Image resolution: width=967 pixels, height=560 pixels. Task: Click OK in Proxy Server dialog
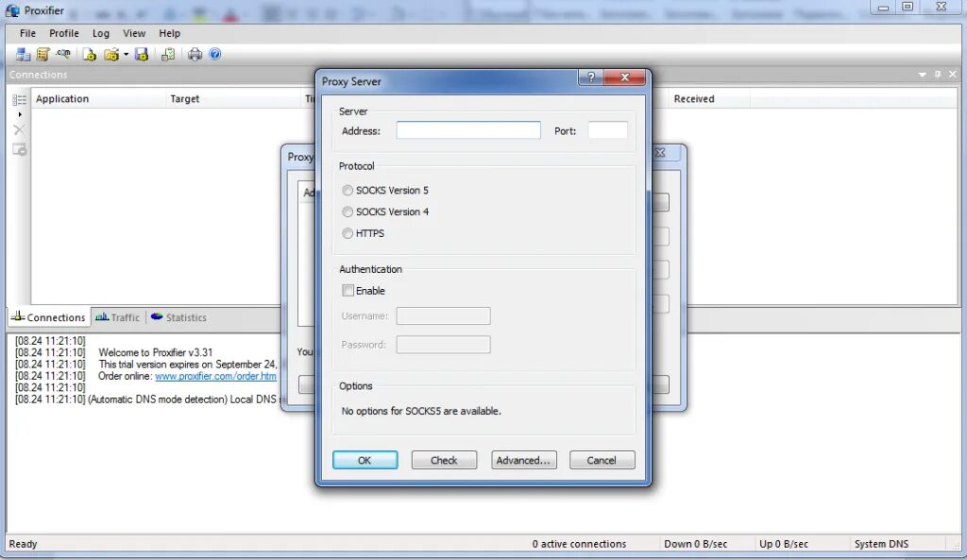pyautogui.click(x=365, y=460)
